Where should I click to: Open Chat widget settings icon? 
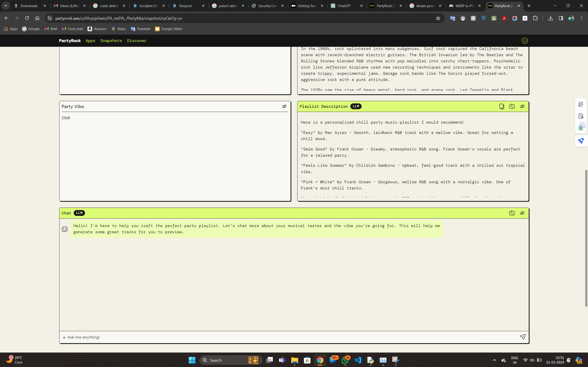522,213
